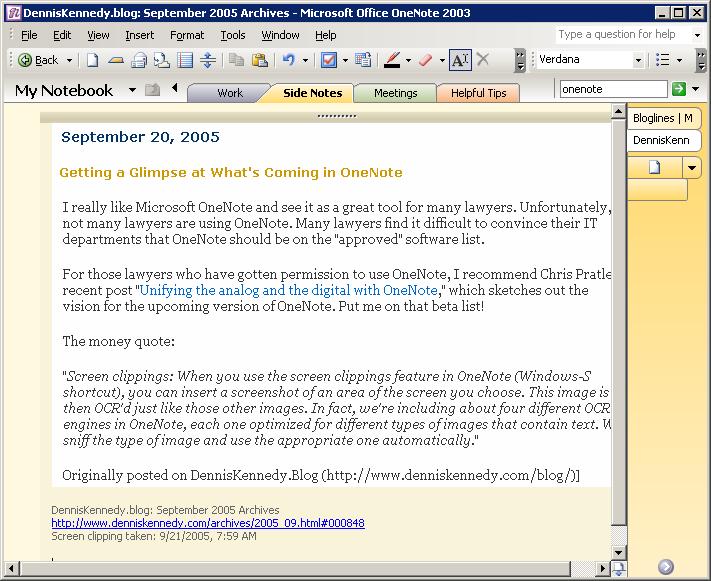
Task: Expand the note flag dropdown arrow
Action: (345, 60)
